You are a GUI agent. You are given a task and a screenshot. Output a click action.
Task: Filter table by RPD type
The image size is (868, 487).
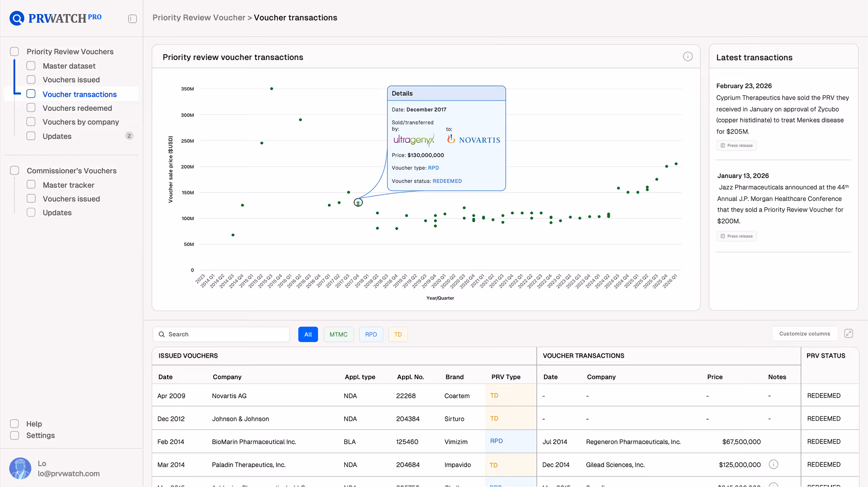click(371, 335)
